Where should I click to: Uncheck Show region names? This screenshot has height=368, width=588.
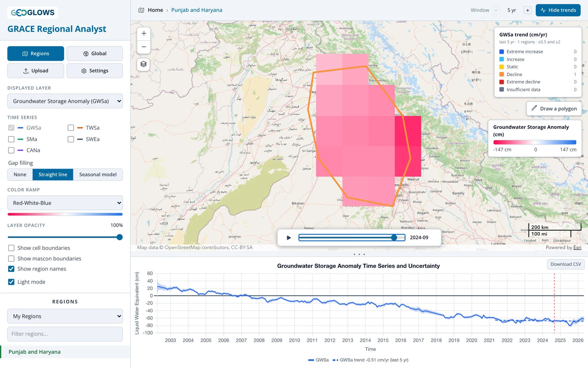pyautogui.click(x=11, y=269)
